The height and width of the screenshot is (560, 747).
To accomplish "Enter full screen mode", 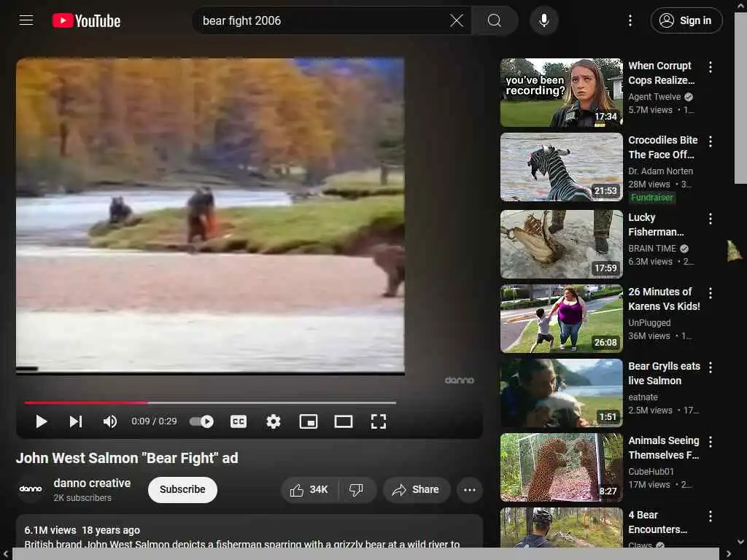I will 379,421.
